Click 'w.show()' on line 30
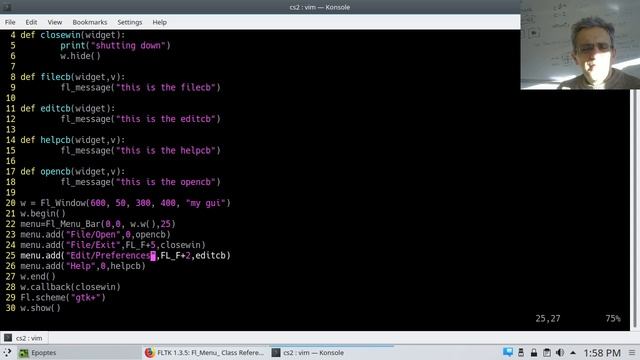Screen dimensions: 640x360 point(40,308)
